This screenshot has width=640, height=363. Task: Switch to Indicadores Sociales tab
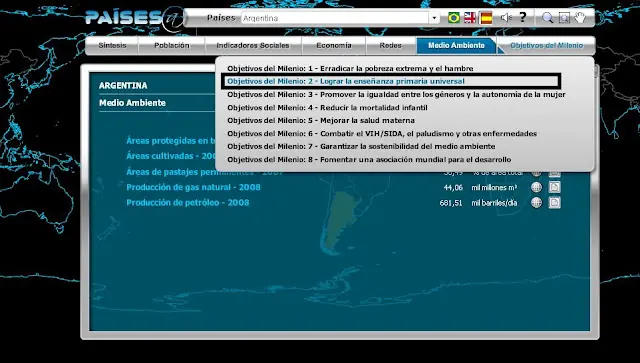point(253,45)
